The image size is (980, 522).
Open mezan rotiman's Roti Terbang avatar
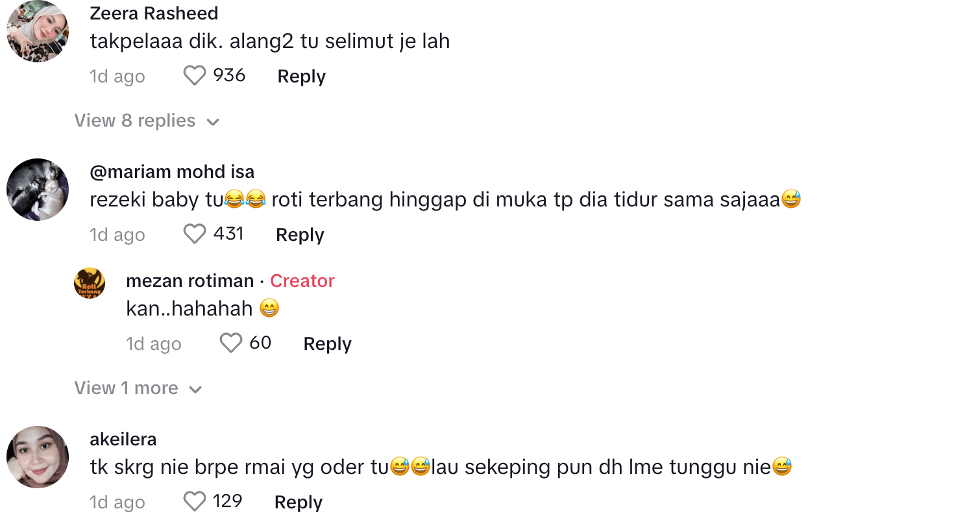coord(90,283)
